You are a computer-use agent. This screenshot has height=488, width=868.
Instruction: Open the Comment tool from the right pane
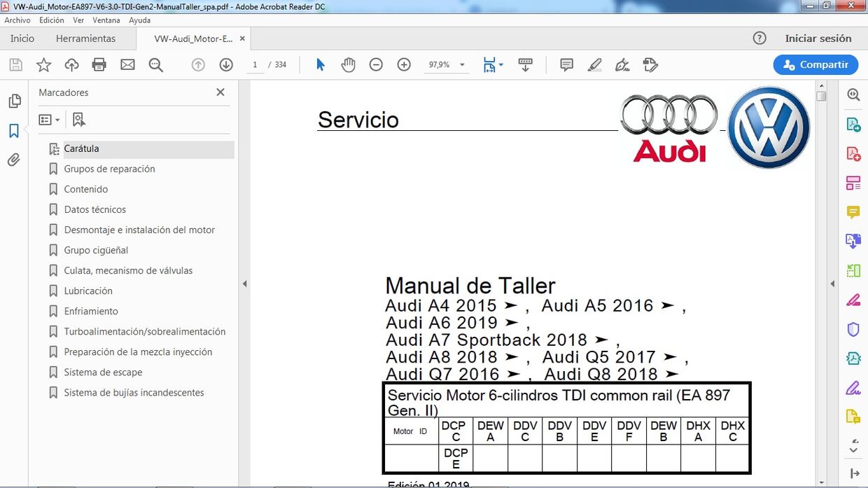point(853,212)
